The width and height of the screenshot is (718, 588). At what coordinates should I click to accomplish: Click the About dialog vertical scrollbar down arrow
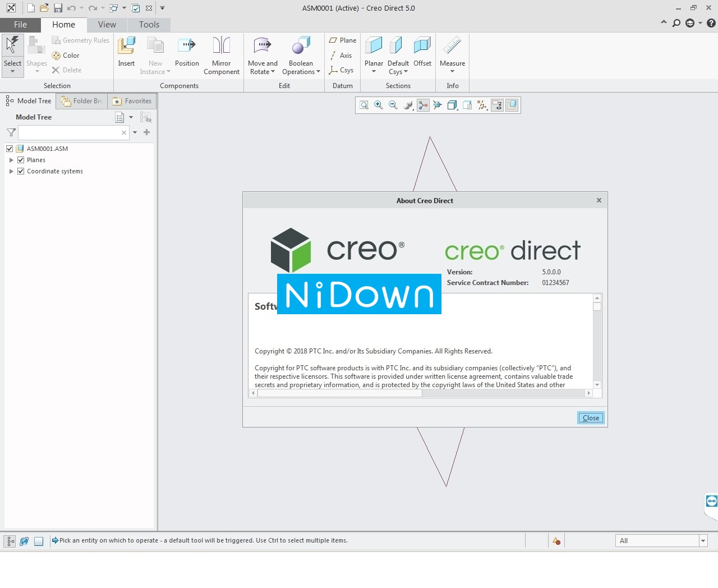597,385
